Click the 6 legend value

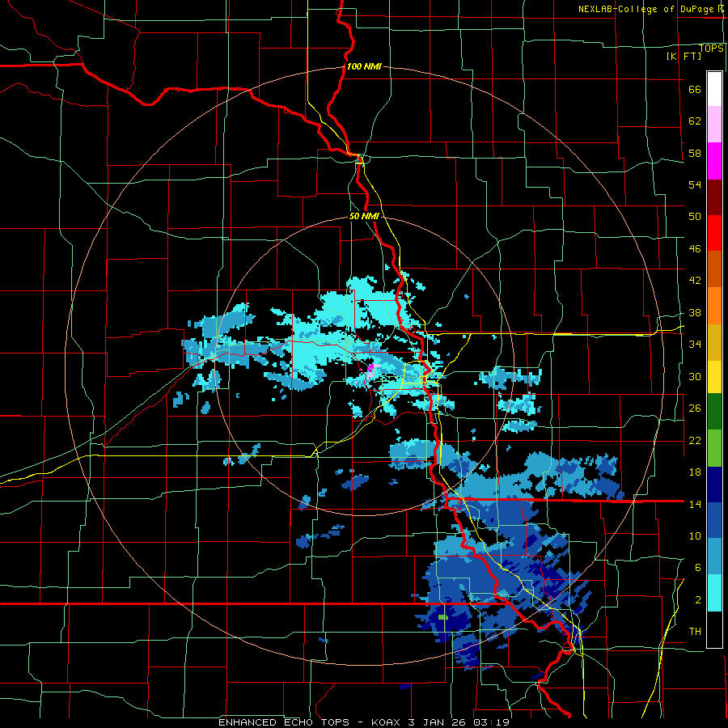pyautogui.click(x=698, y=567)
